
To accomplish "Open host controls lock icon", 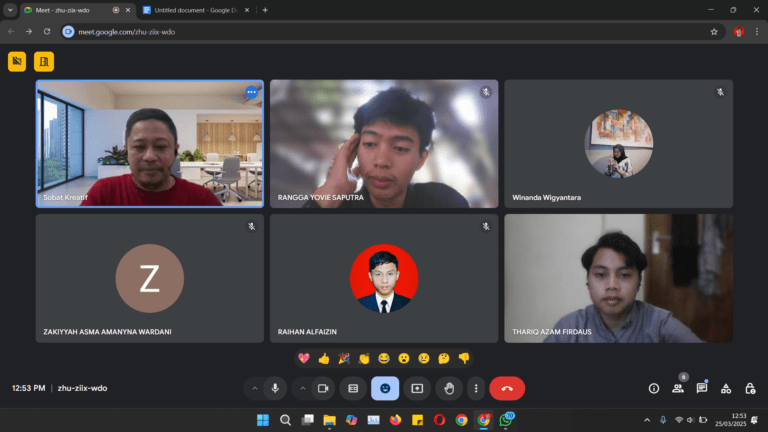I will coord(750,388).
